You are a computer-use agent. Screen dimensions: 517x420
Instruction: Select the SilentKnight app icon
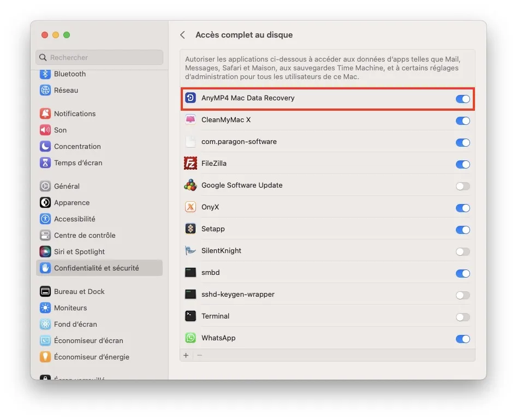(x=190, y=251)
